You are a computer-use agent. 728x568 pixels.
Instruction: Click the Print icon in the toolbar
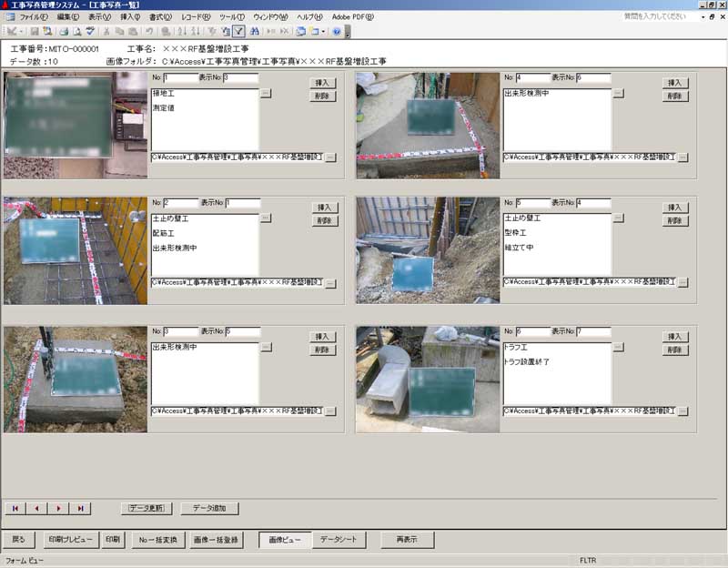(65, 31)
